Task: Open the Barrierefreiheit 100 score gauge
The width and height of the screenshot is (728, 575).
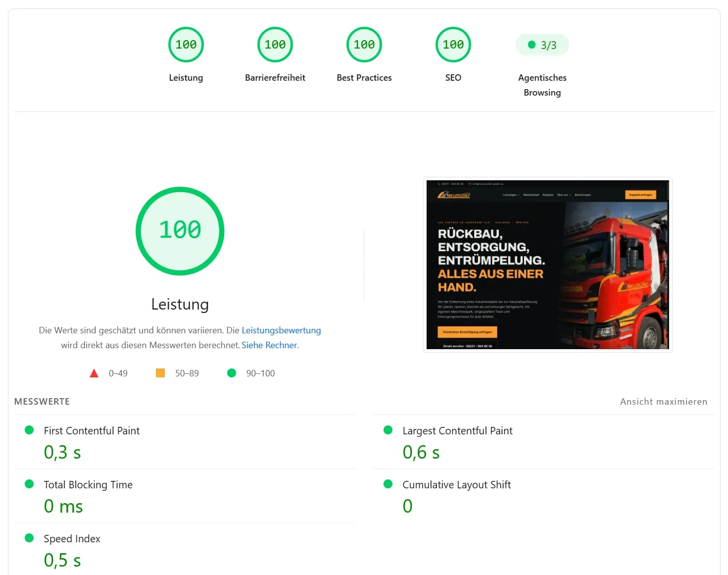Action: (275, 45)
